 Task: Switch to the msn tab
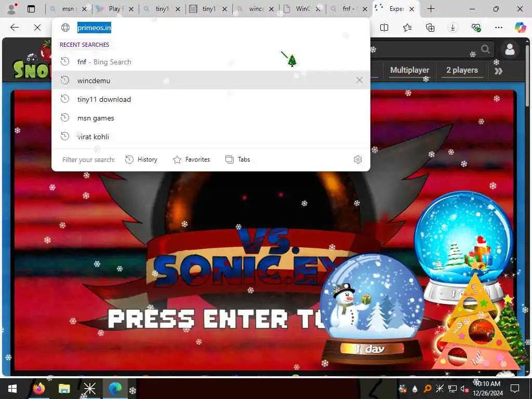click(x=68, y=9)
